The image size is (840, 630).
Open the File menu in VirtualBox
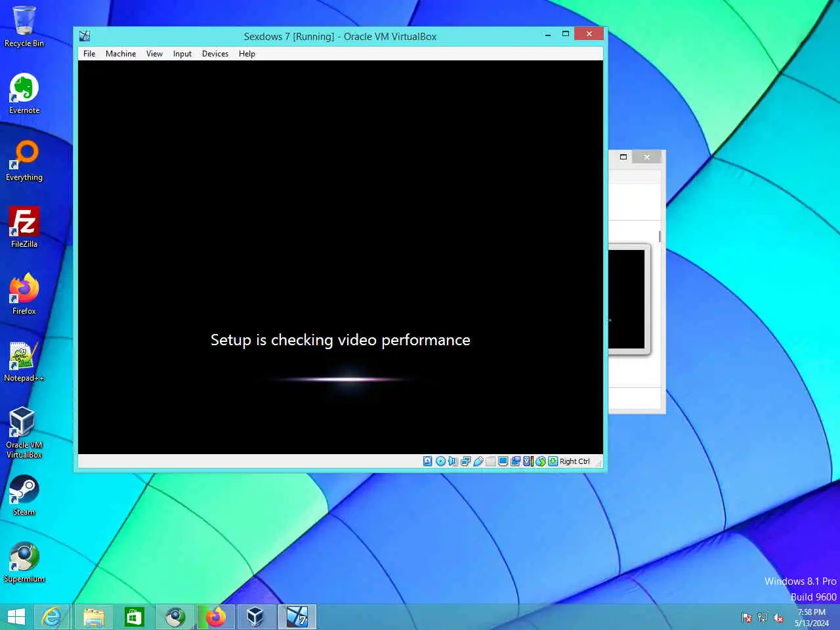click(x=89, y=54)
